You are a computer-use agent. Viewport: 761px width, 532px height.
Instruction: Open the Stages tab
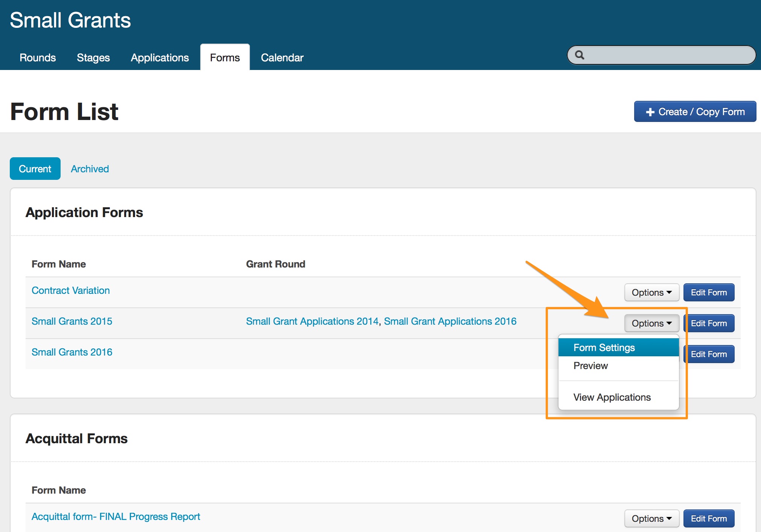(x=93, y=58)
